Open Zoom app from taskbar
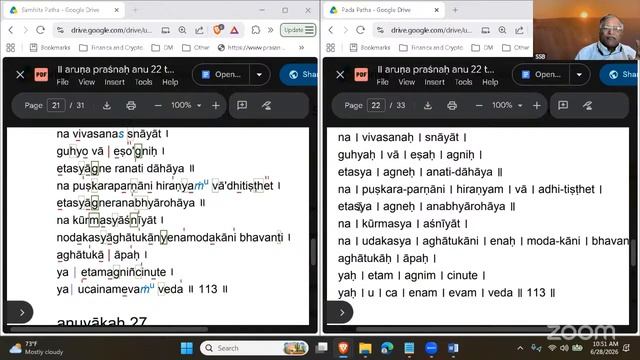Viewport: 640px width, 360px height. click(x=431, y=348)
